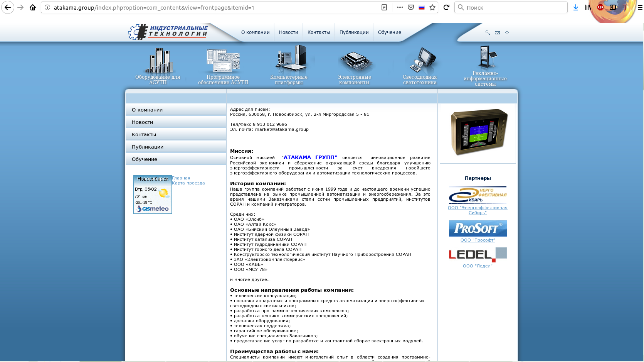Open Оборудование для АСУТП category
Image resolution: width=644 pixels, height=362 pixels.
158,66
